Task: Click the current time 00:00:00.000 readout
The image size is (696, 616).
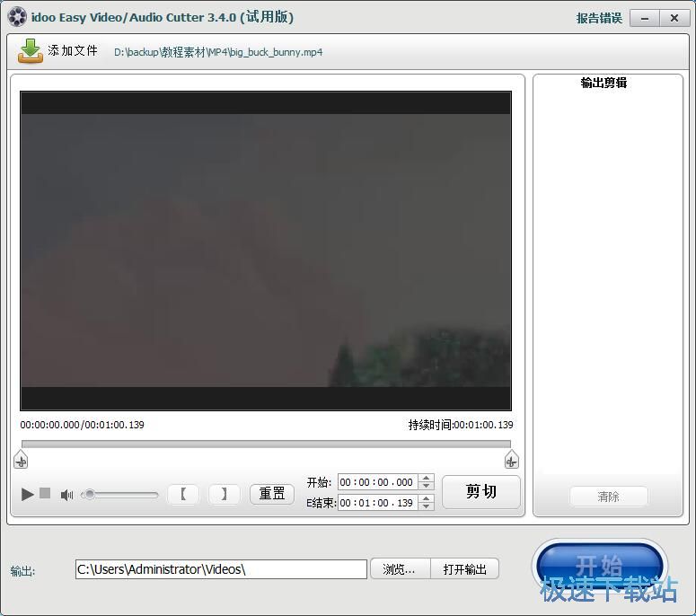Action: [x=49, y=425]
